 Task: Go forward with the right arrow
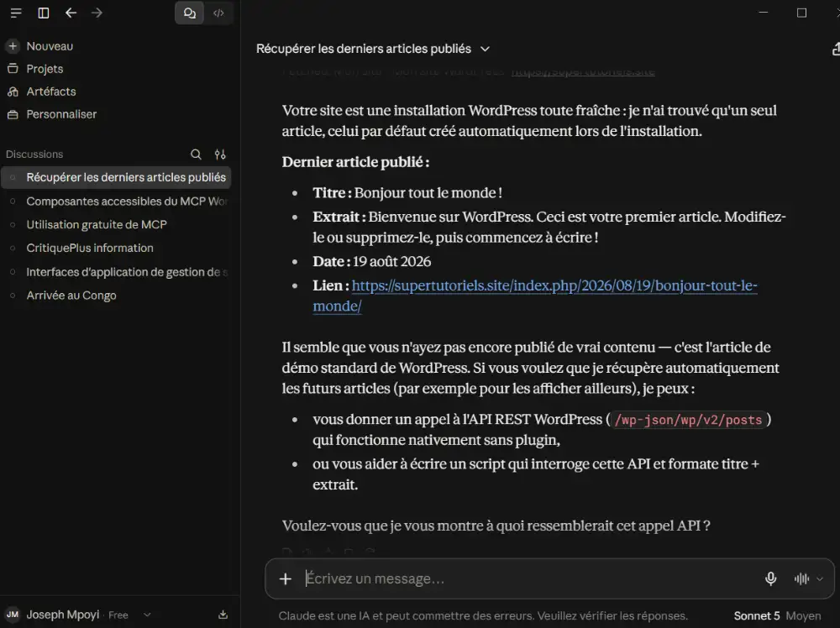click(x=97, y=13)
